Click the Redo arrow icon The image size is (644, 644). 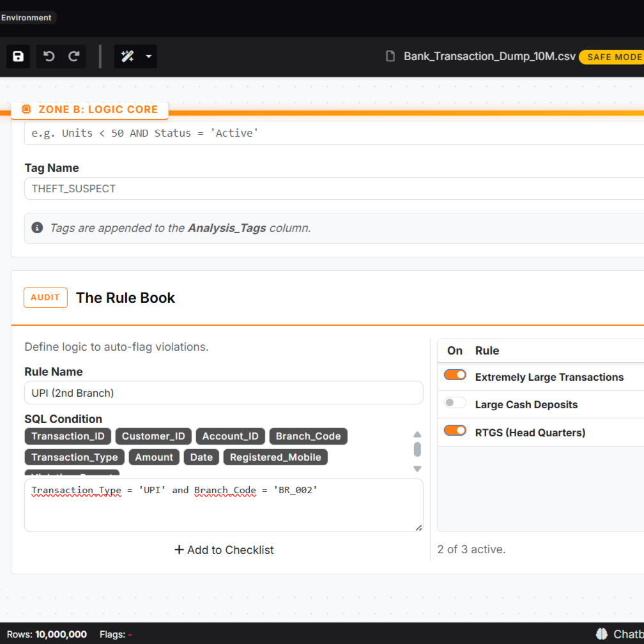click(x=73, y=56)
